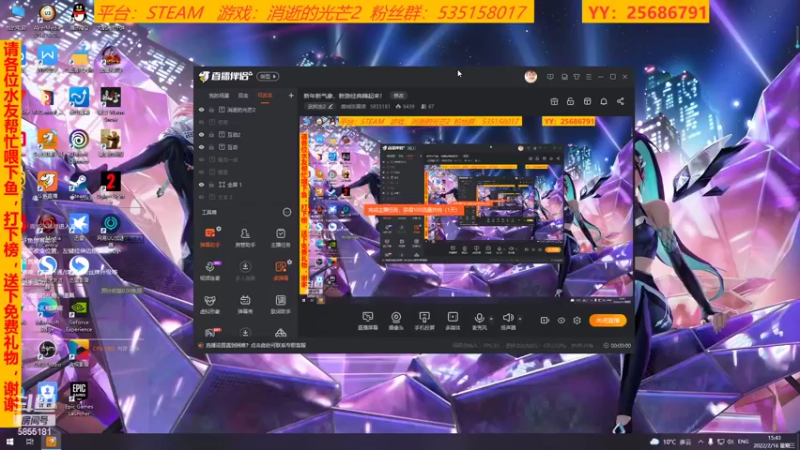Open the 弹幕秀 TV-shaped tool

coord(245,304)
